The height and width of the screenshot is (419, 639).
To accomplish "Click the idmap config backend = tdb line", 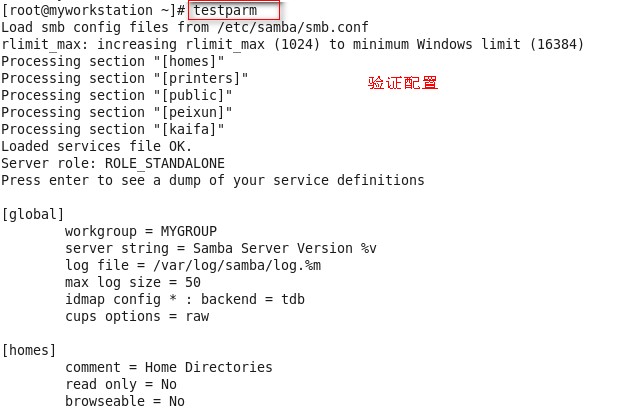I will click(185, 300).
